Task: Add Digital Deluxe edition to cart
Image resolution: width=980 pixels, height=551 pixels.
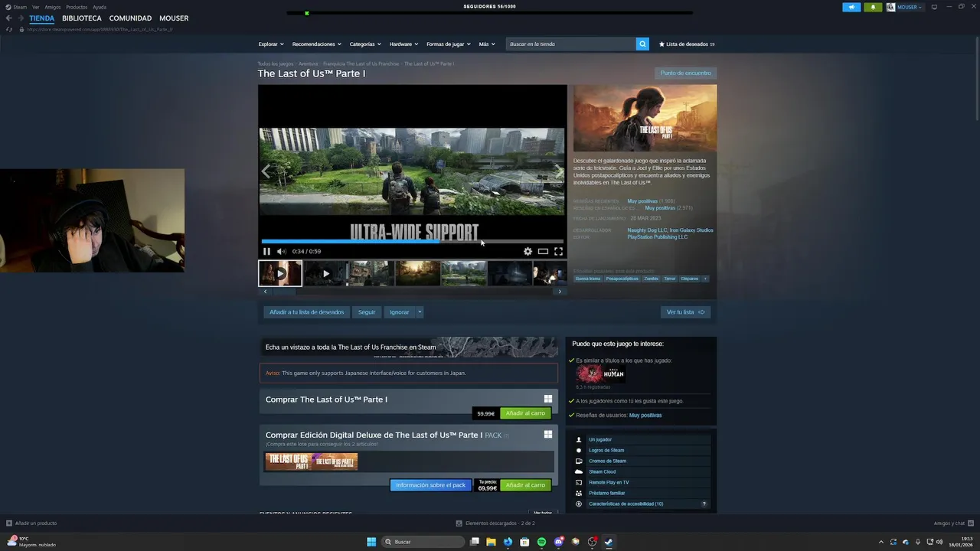Action: [525, 485]
